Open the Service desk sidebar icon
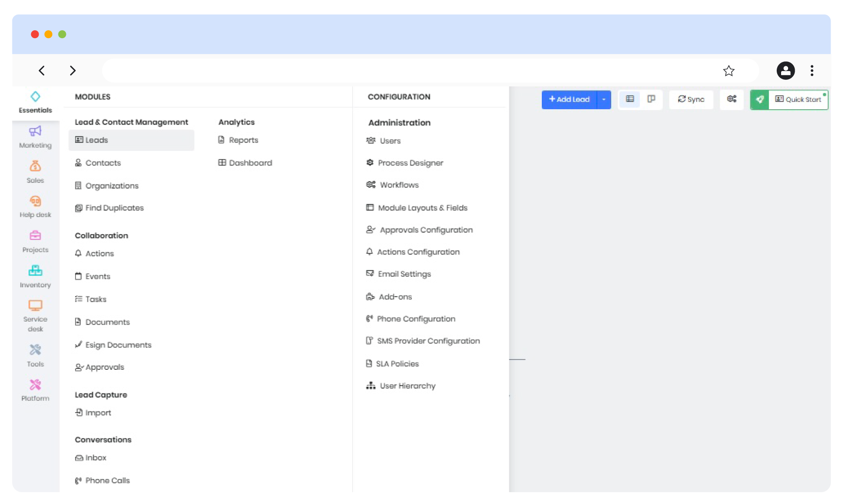843x504 pixels. pyautogui.click(x=35, y=315)
